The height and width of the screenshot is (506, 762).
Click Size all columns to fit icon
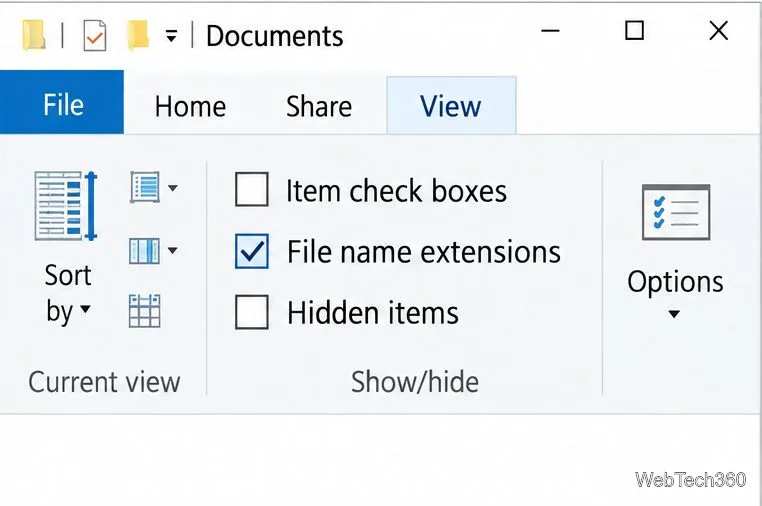[144, 311]
